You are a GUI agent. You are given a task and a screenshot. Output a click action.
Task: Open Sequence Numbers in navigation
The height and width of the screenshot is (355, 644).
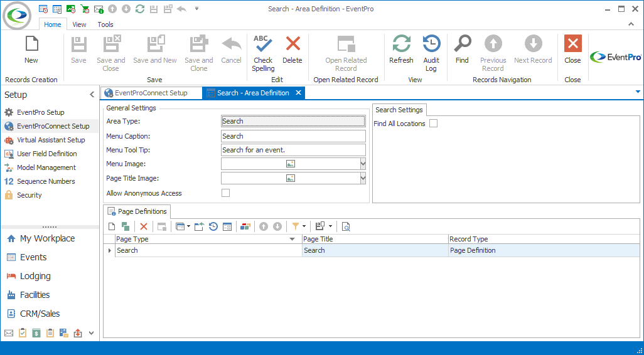tap(46, 181)
